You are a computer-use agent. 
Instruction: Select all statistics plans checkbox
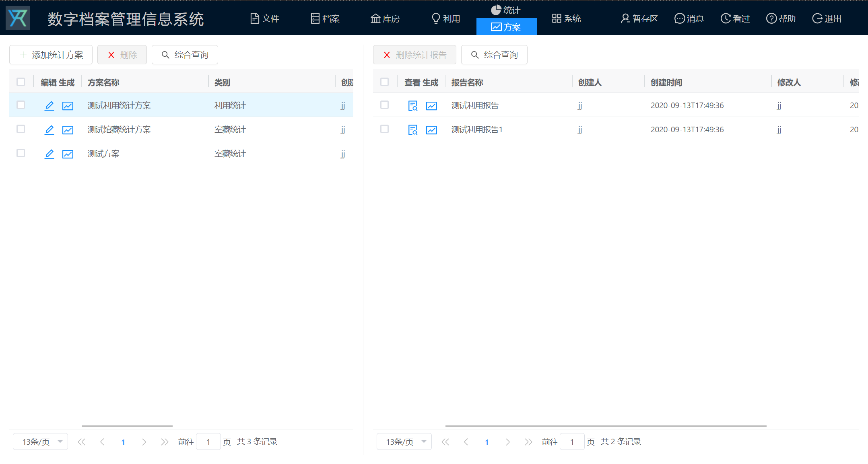[21, 82]
